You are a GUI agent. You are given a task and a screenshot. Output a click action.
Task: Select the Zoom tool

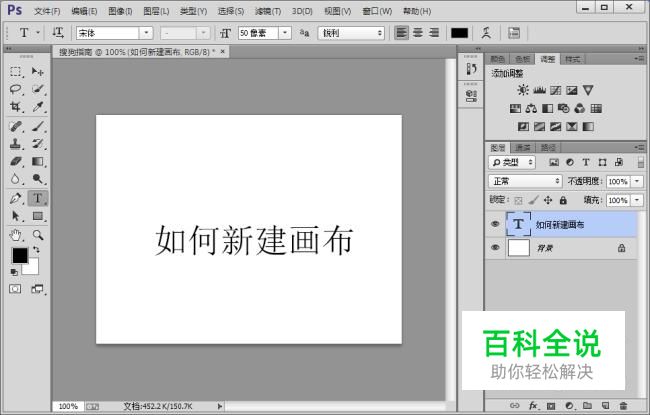point(38,235)
